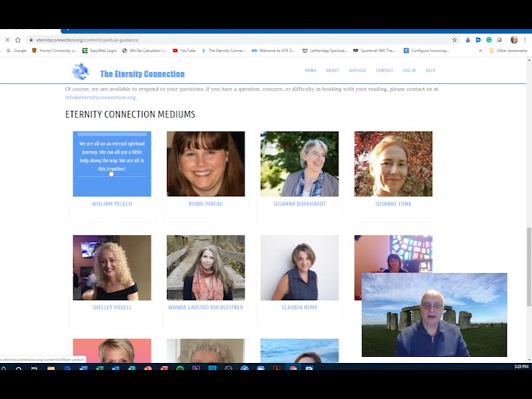Open the William Pelech name link
Image resolution: width=532 pixels, height=399 pixels.
coord(112,204)
